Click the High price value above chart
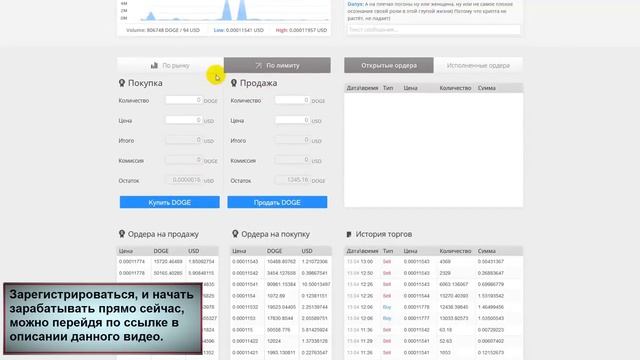Image resolution: width=640 pixels, height=360 pixels. click(308, 30)
